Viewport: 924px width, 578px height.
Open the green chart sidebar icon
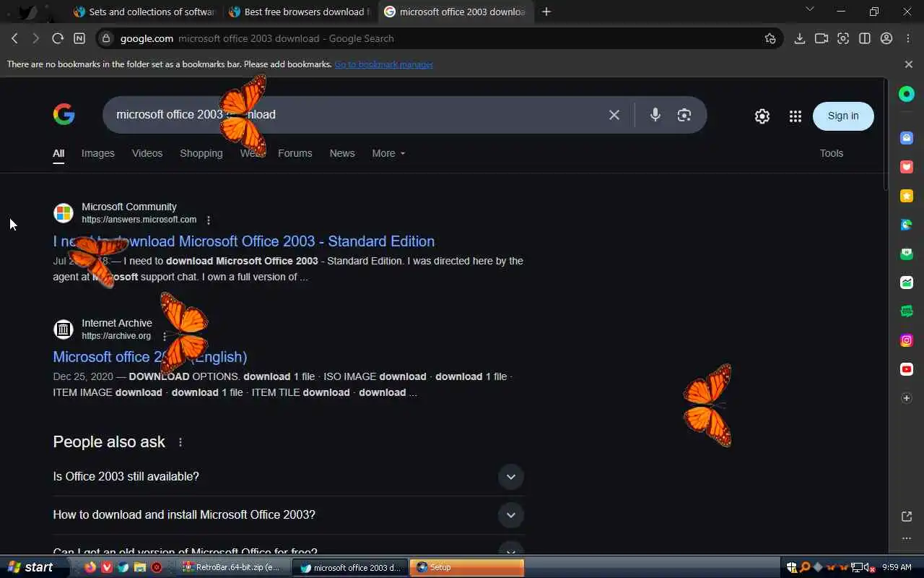[907, 282]
